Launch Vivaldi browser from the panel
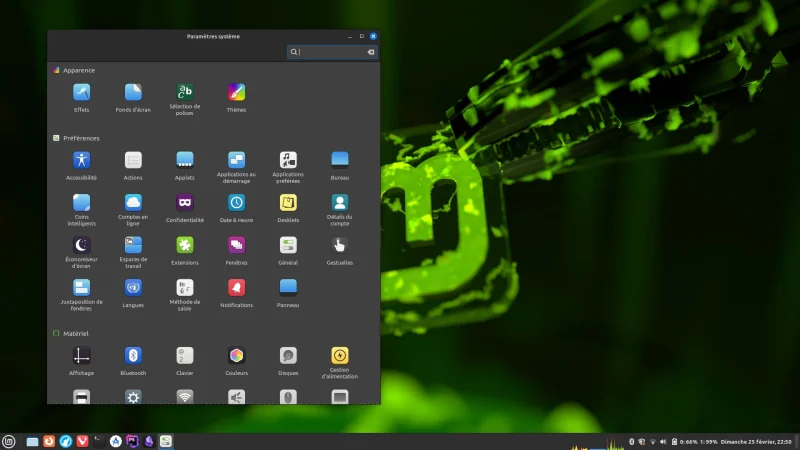The height and width of the screenshot is (450, 800). pos(82,441)
